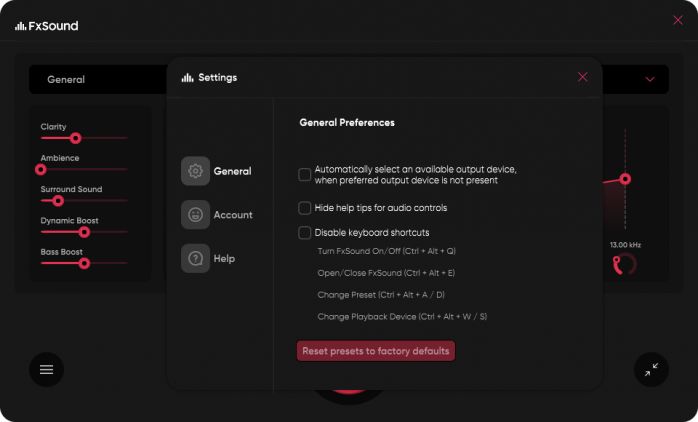Adjust the Ambience slider handle
This screenshot has height=422, width=698.
click(x=41, y=169)
